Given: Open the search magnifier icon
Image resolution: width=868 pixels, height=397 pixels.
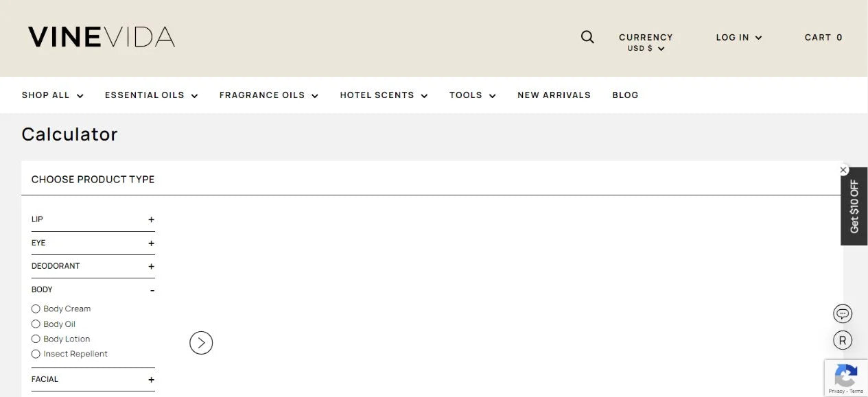Looking at the screenshot, I should pyautogui.click(x=587, y=37).
